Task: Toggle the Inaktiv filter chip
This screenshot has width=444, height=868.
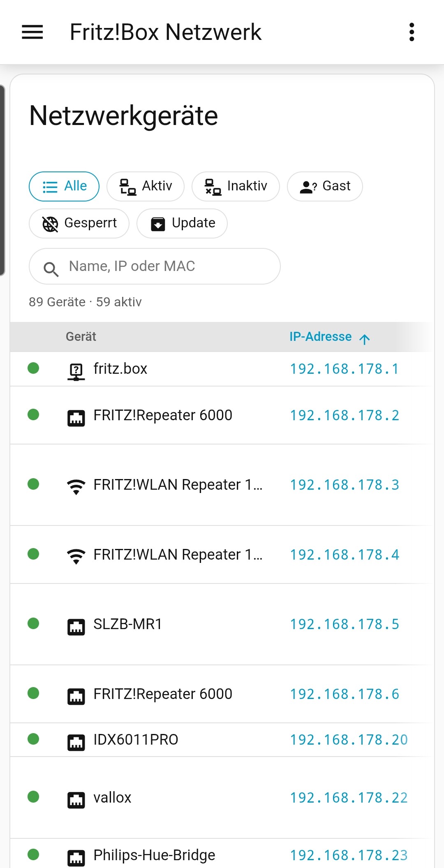Action: point(236,186)
